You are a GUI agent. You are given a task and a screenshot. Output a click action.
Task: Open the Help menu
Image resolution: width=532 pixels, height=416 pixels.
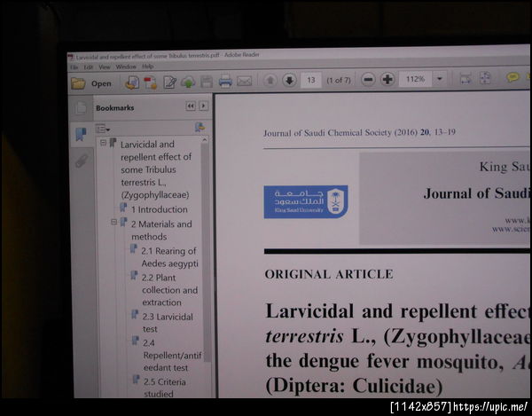coord(147,67)
